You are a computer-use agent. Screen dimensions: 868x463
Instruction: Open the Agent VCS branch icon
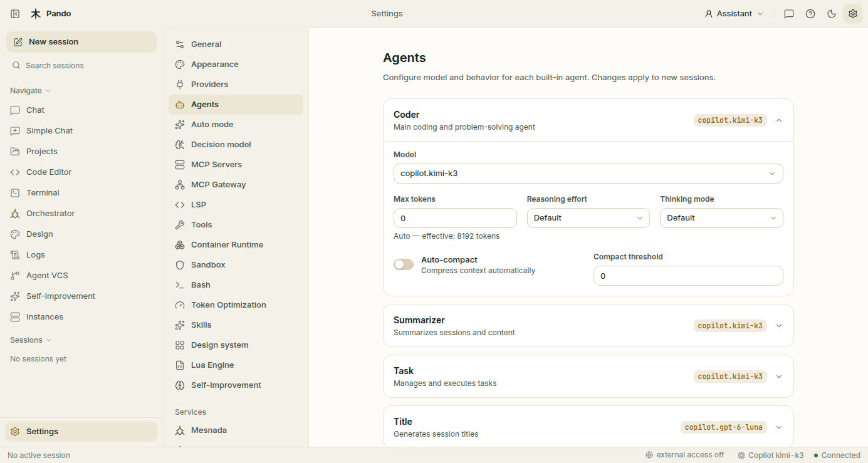pos(15,276)
